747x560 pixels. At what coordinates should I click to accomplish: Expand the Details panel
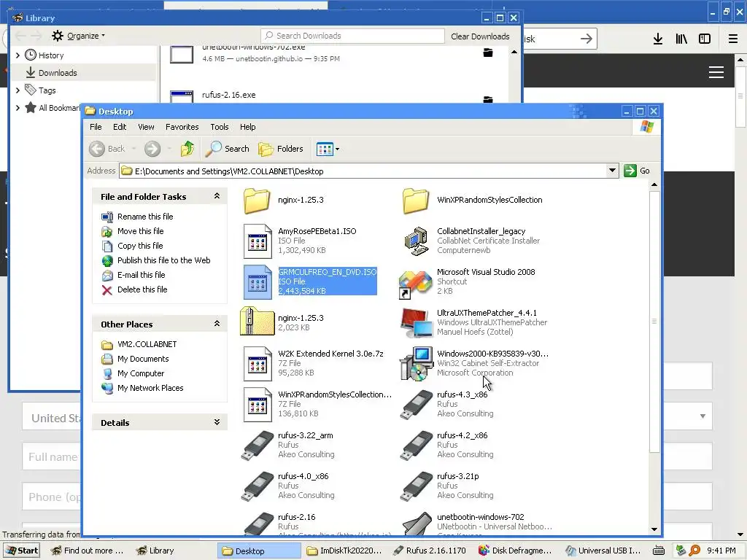217,422
